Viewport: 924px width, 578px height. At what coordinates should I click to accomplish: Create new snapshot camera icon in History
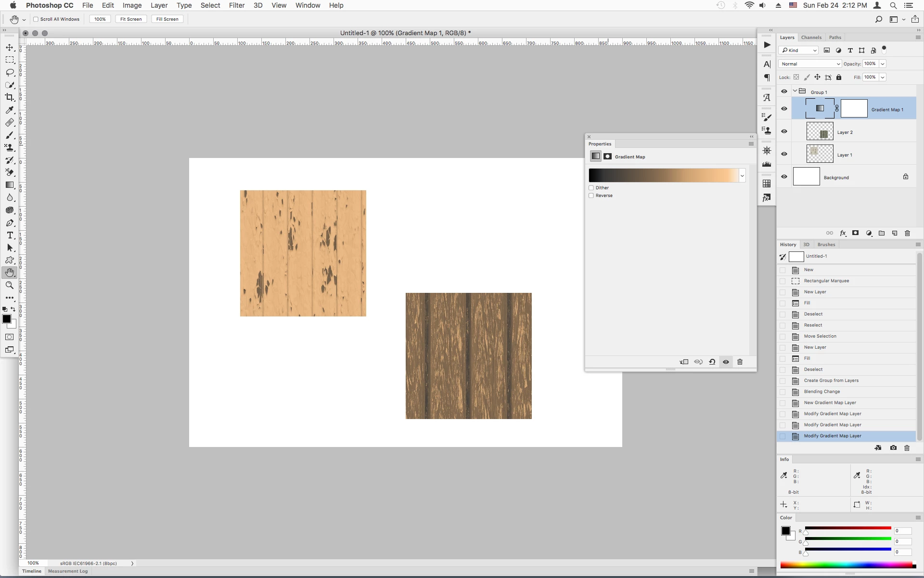[893, 448]
